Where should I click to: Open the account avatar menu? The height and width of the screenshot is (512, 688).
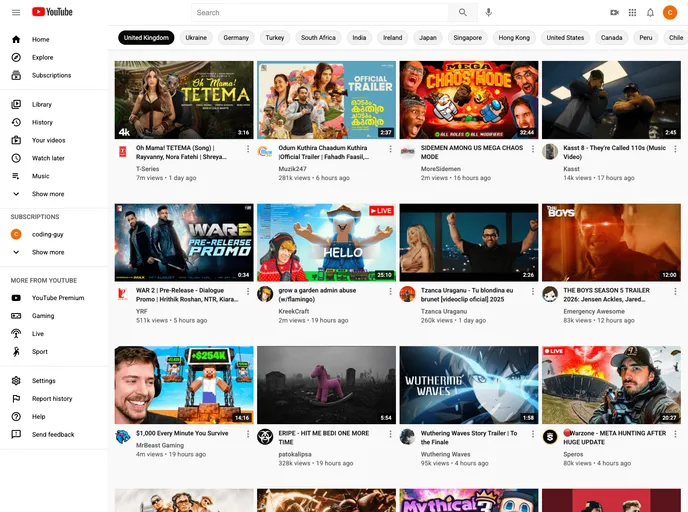[x=670, y=13]
